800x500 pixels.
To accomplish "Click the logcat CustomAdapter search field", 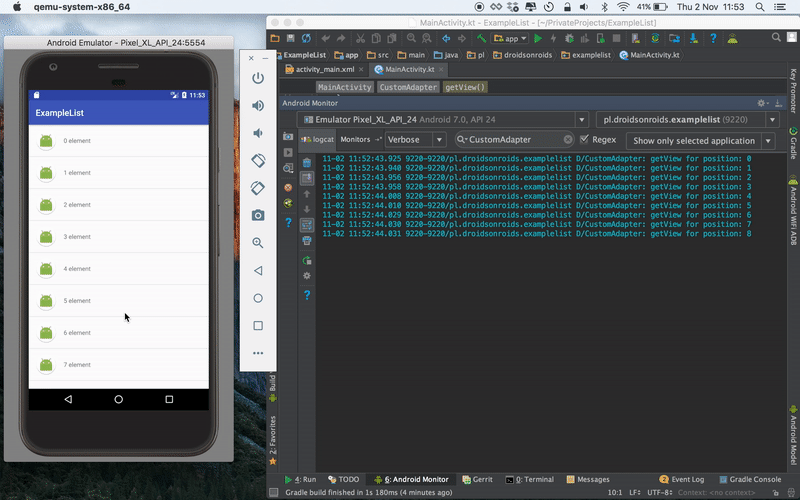I will point(515,139).
